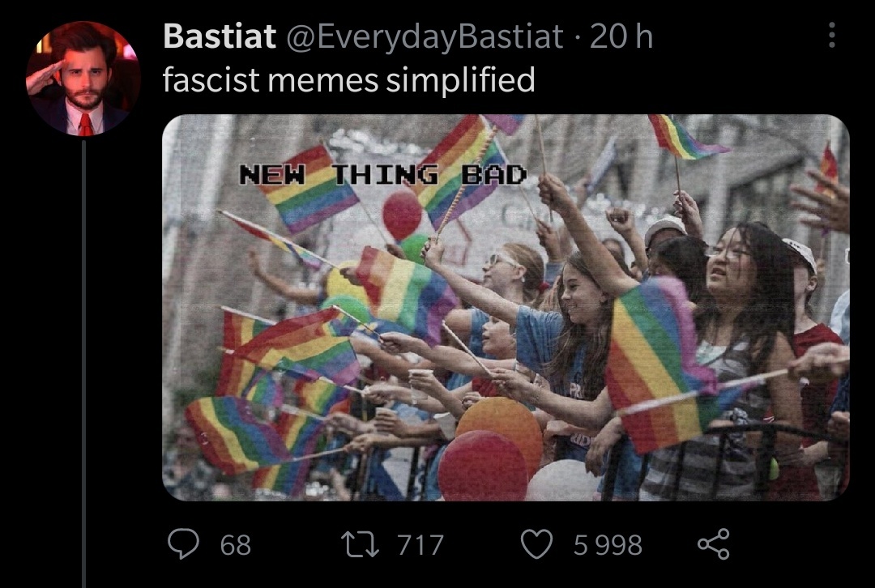This screenshot has height=588, width=875.
Task: Tap the red balloon in the image
Action: click(x=483, y=467)
